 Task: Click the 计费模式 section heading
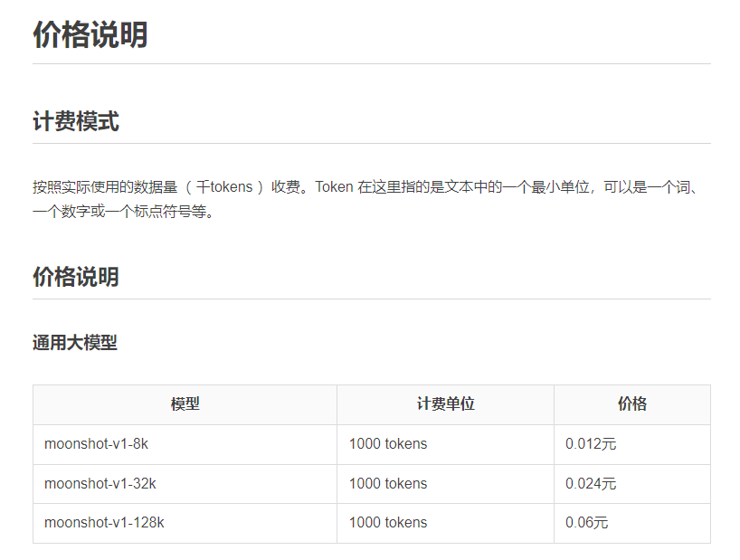tap(76, 121)
